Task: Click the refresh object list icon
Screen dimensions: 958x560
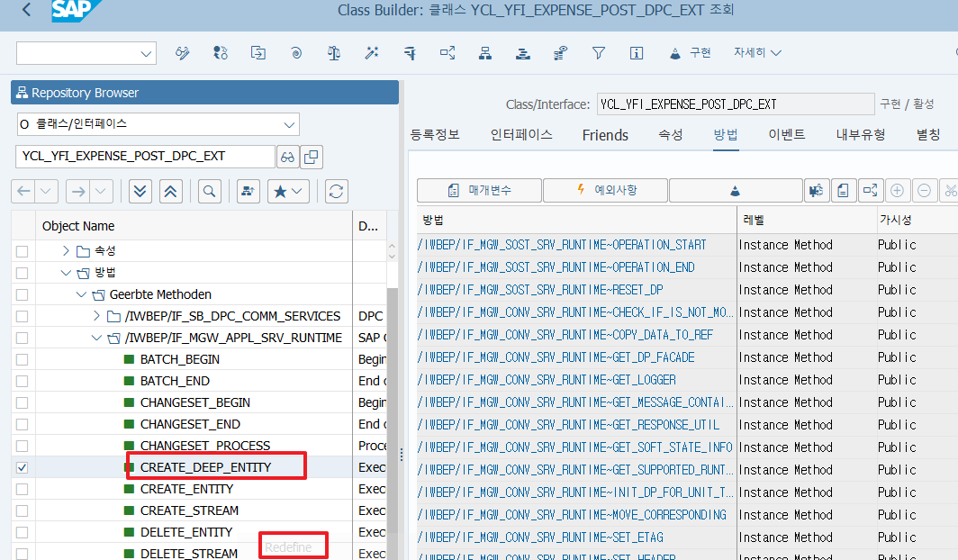Action: pos(336,192)
